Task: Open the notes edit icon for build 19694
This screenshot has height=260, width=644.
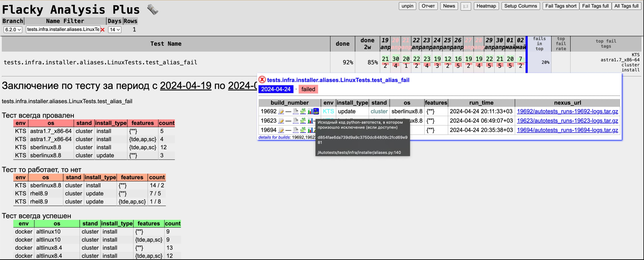Action: pos(281,130)
